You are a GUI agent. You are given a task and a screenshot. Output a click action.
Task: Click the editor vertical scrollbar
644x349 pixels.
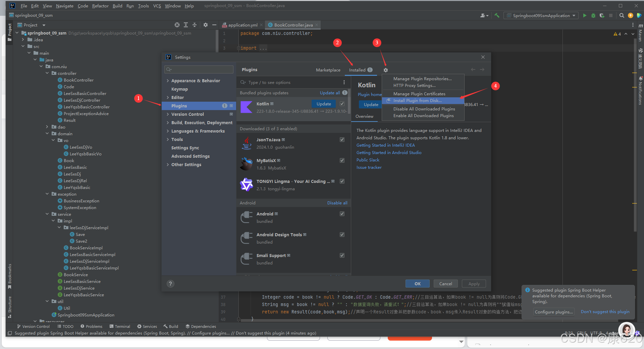point(635,134)
